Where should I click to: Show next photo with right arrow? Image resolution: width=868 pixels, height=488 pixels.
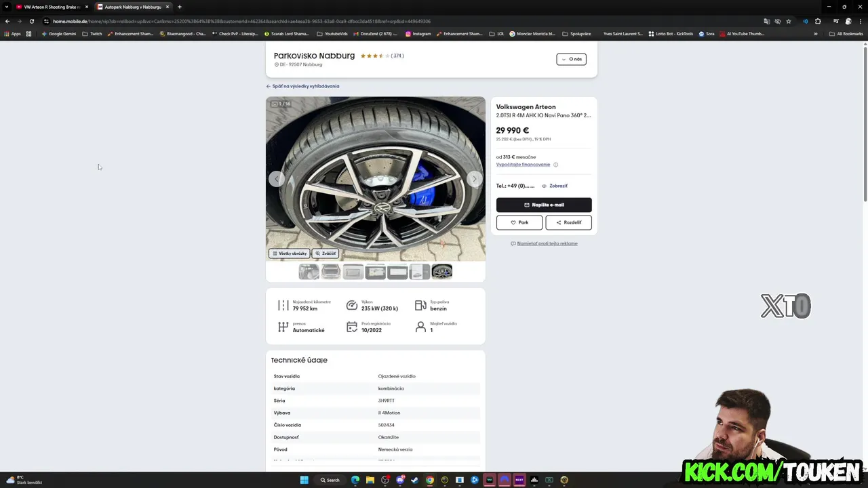474,179
